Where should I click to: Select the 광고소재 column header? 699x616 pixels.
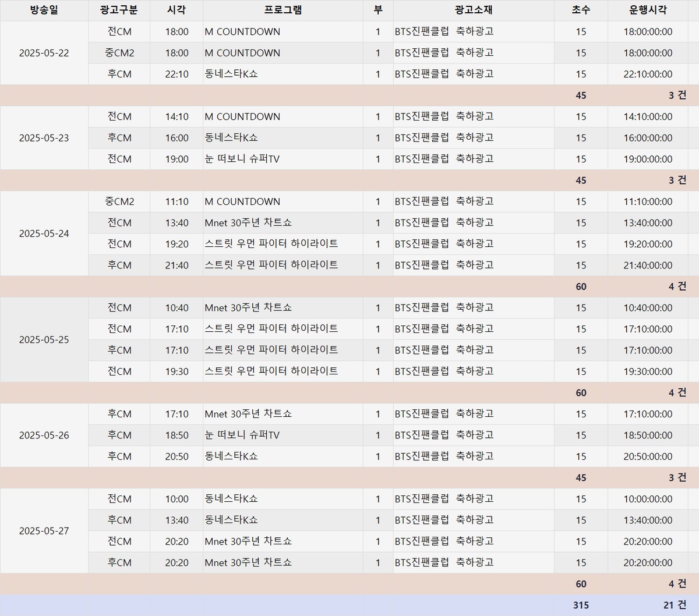pyautogui.click(x=473, y=10)
